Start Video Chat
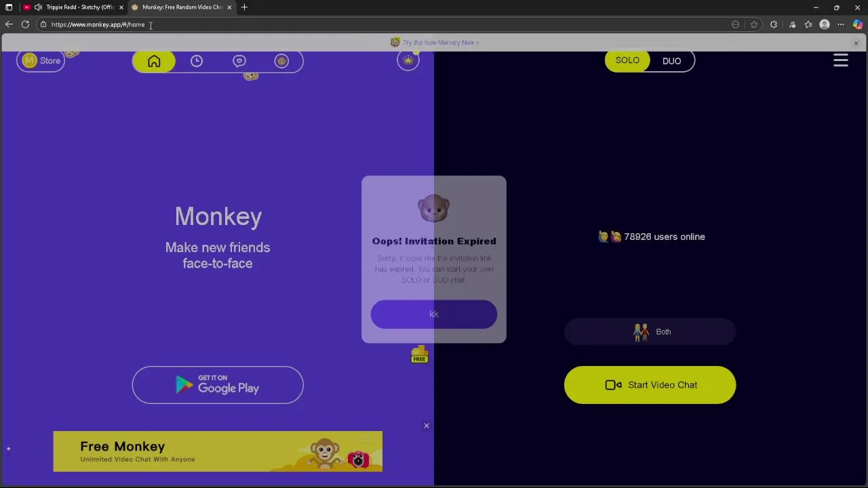The height and width of the screenshot is (488, 868). tap(650, 385)
